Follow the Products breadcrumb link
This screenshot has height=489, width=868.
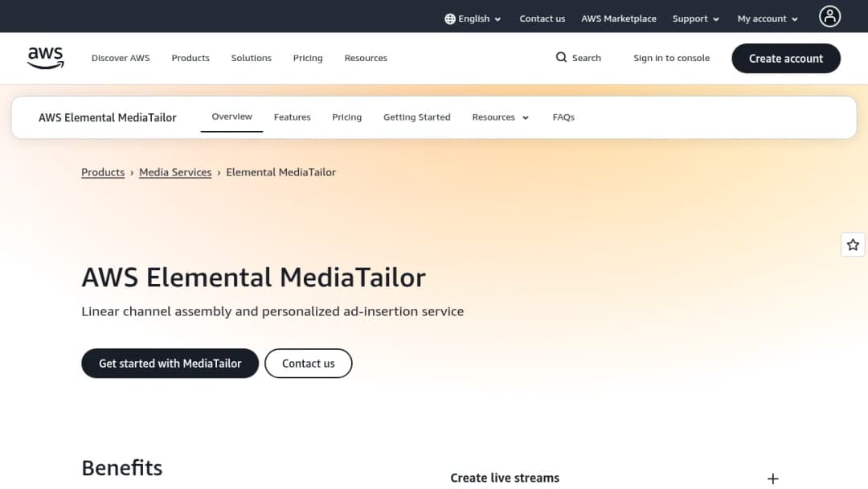(103, 172)
